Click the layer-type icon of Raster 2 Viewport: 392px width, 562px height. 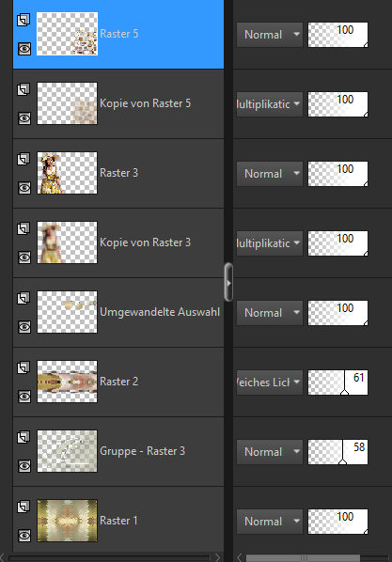pyautogui.click(x=24, y=367)
